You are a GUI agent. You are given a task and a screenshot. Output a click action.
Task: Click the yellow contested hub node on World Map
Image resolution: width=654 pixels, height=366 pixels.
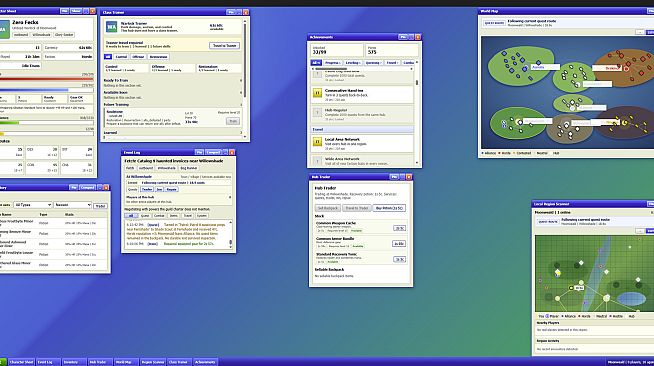pyautogui.click(x=624, y=123)
